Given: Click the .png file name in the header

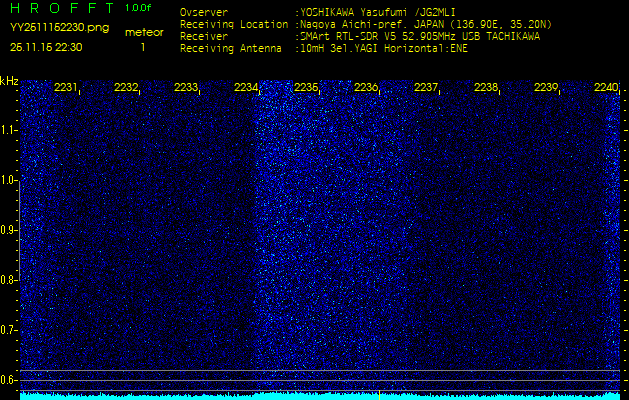Looking at the screenshot, I should point(59,28).
